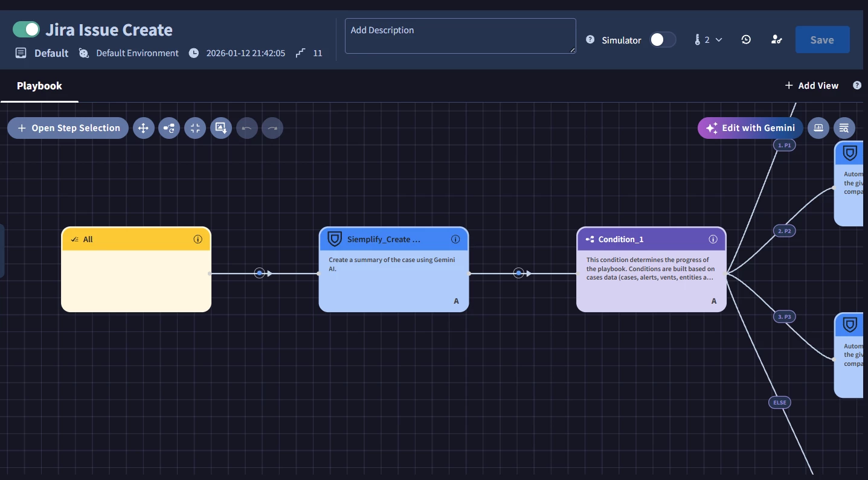Screen dimensions: 868x480
Task: Click the branch icon on Condition_1 header
Action: click(590, 240)
